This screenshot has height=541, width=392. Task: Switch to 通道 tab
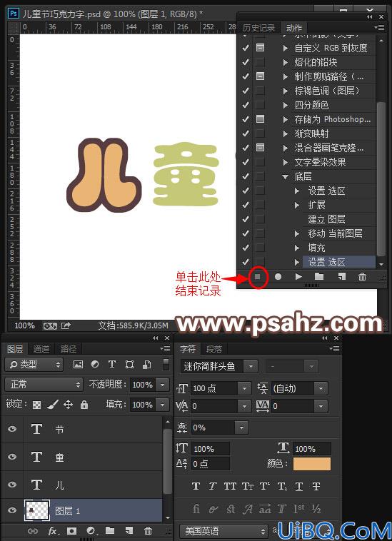coord(41,349)
